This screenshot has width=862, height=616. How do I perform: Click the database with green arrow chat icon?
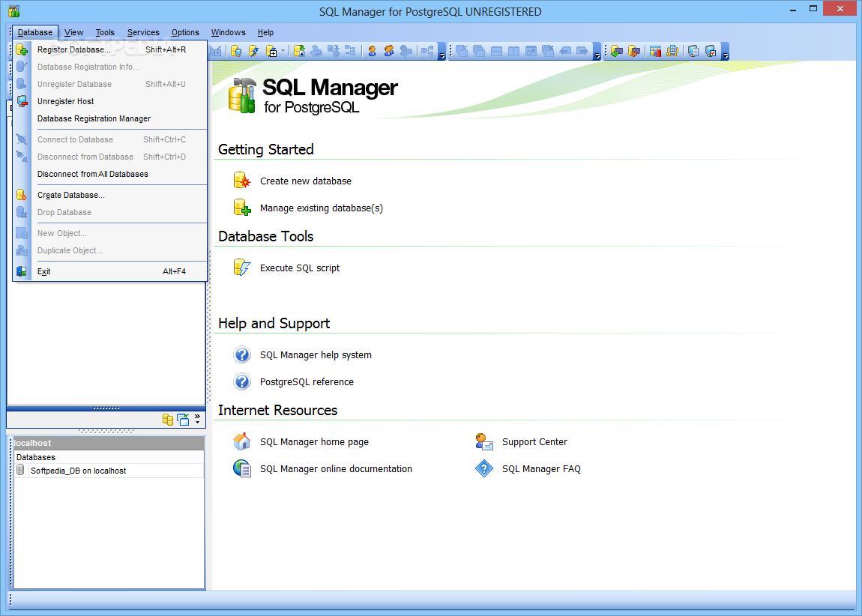[617, 51]
